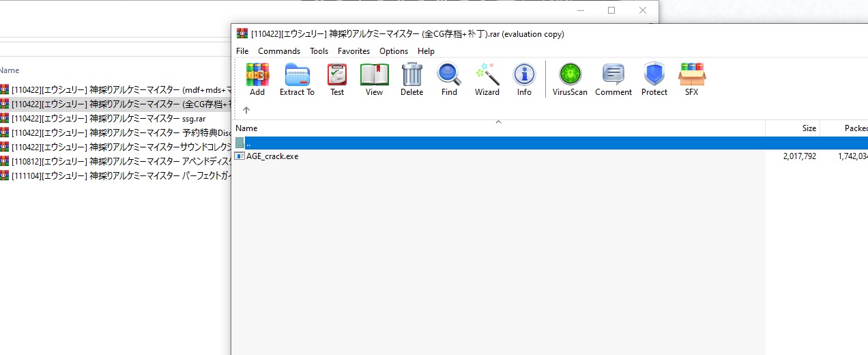This screenshot has height=355, width=868.
Task: Click the Protect shield icon
Action: tap(654, 79)
